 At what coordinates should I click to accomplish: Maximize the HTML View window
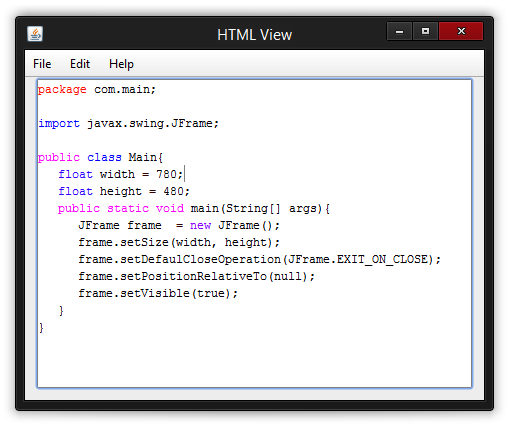425,31
